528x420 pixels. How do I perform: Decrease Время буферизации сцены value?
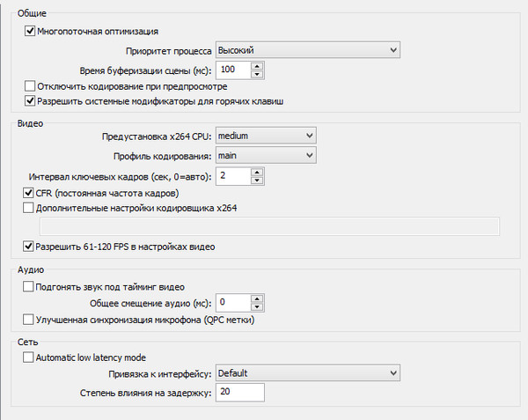[257, 74]
